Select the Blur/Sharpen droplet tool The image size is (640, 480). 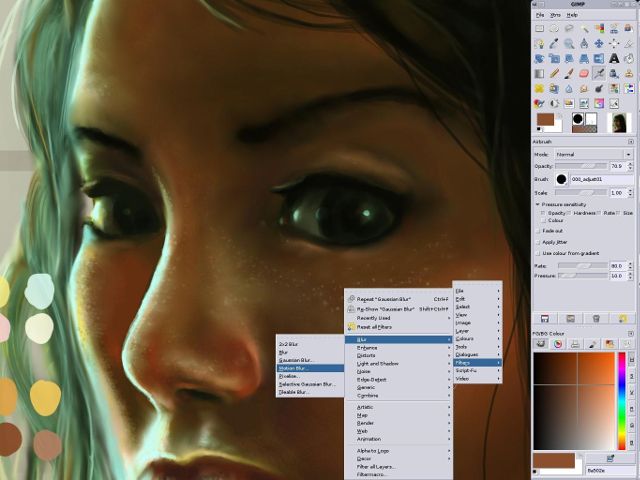pyautogui.click(x=569, y=88)
